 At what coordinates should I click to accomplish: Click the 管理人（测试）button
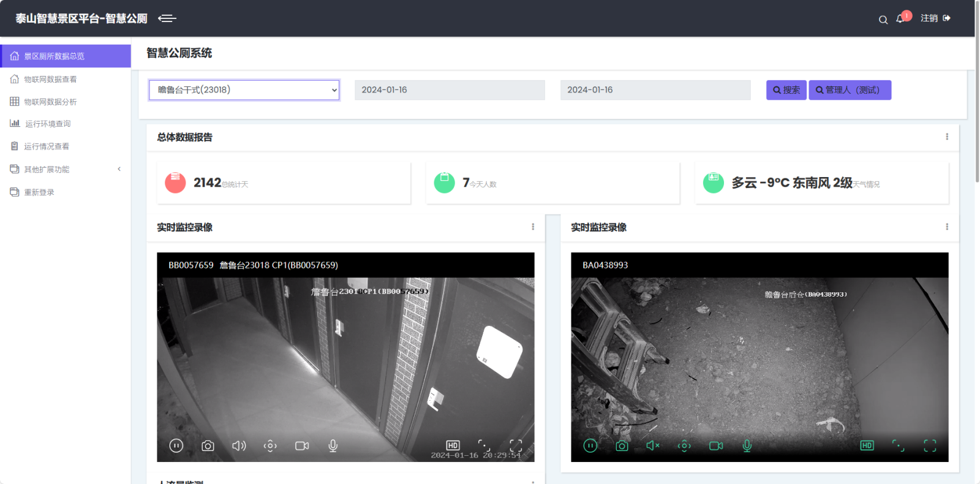click(850, 90)
